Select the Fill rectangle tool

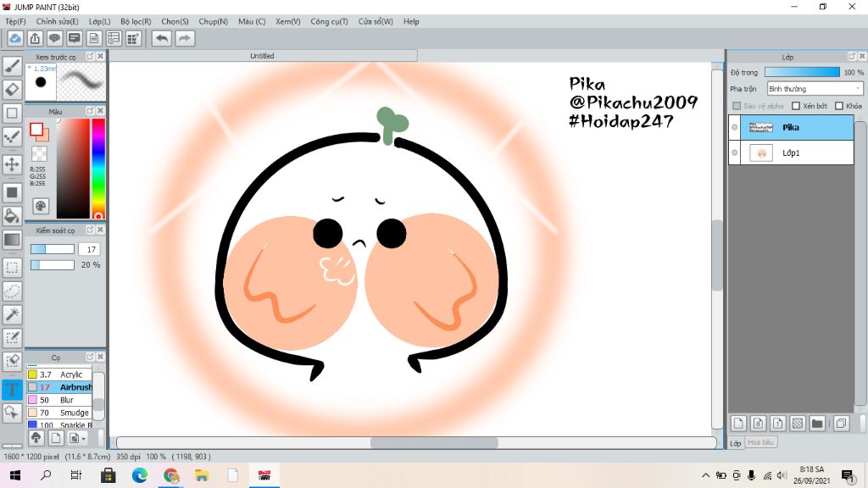[x=12, y=192]
